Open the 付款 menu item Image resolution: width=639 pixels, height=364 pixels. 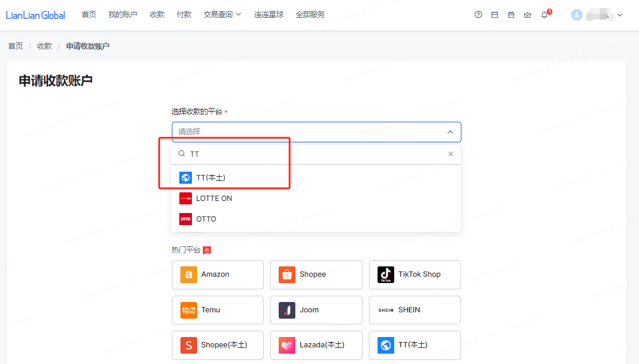coord(184,15)
